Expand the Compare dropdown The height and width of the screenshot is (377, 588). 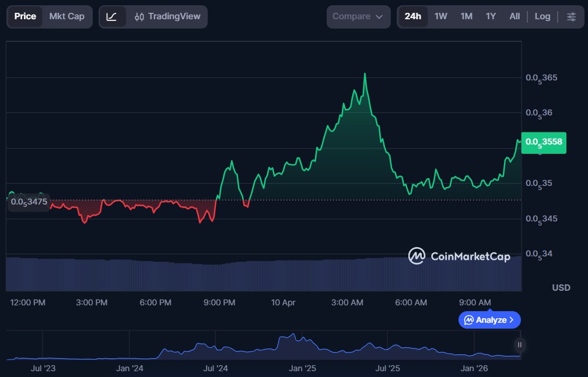coord(358,17)
